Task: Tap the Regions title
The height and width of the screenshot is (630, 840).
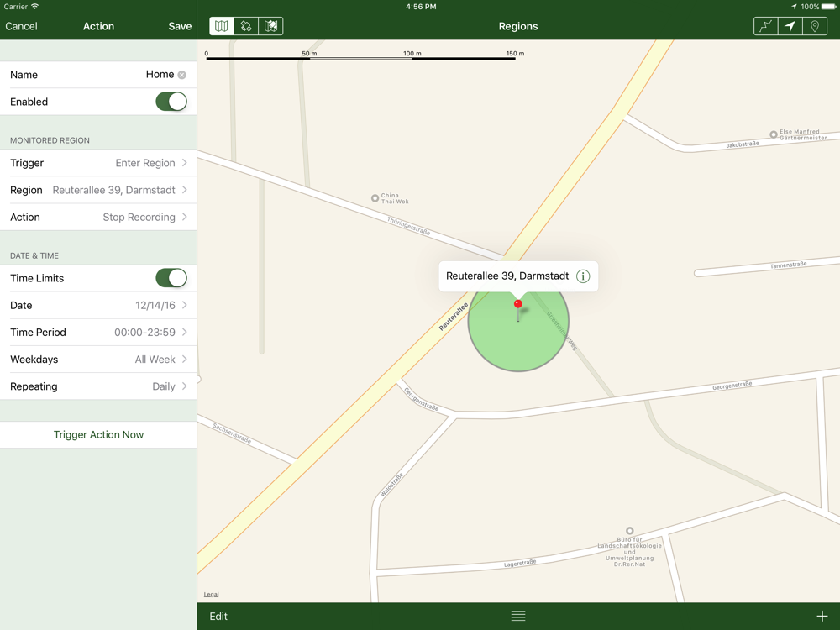Action: click(x=518, y=26)
